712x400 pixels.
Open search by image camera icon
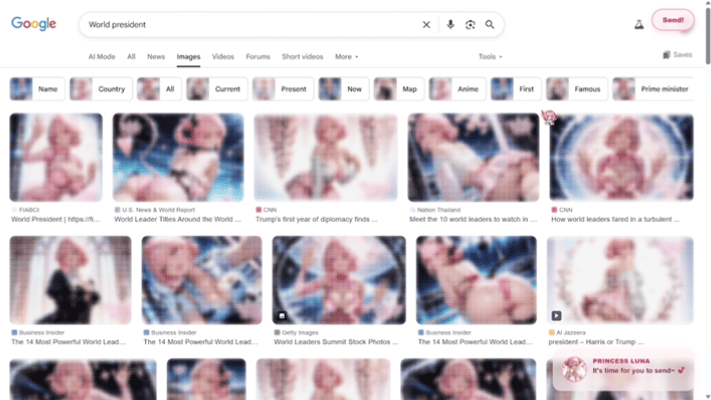470,25
